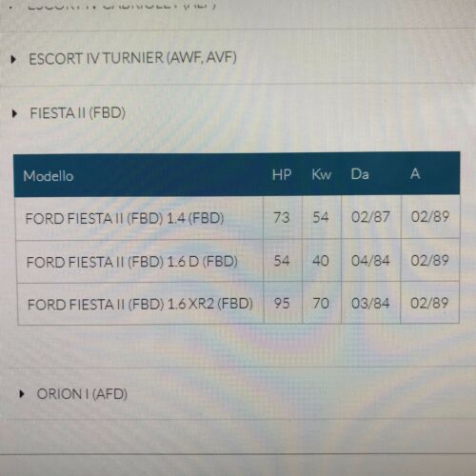
Task: Select the FORD FIESTA II 1.4 (FBD) row
Action: coord(237,218)
